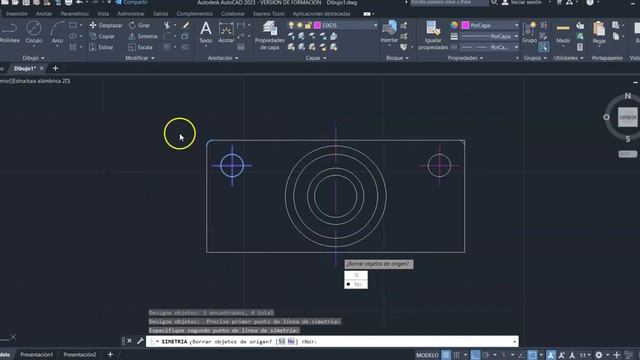Open Propiedades de capa panel
This screenshot has height=360, width=640.
[269, 36]
